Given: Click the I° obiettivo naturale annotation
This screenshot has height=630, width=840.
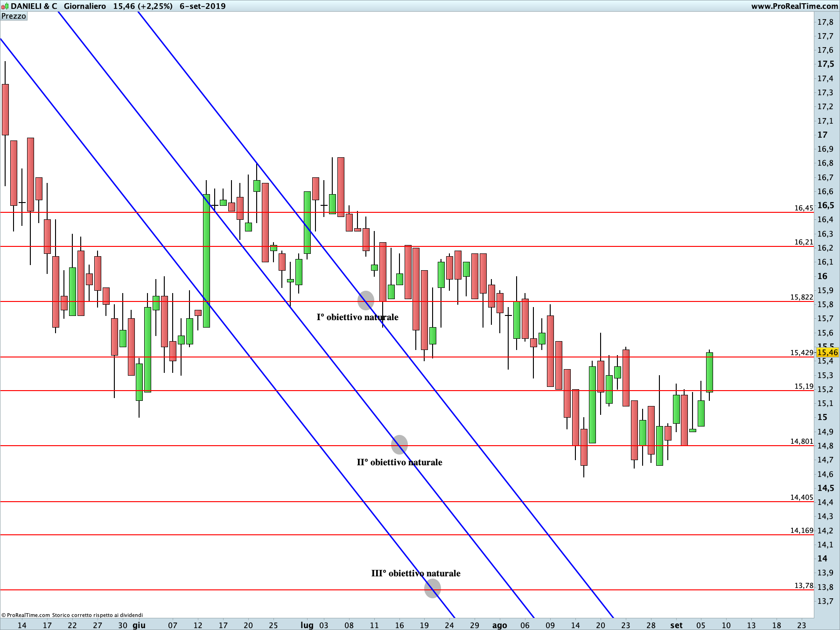Looking at the screenshot, I should tap(357, 317).
